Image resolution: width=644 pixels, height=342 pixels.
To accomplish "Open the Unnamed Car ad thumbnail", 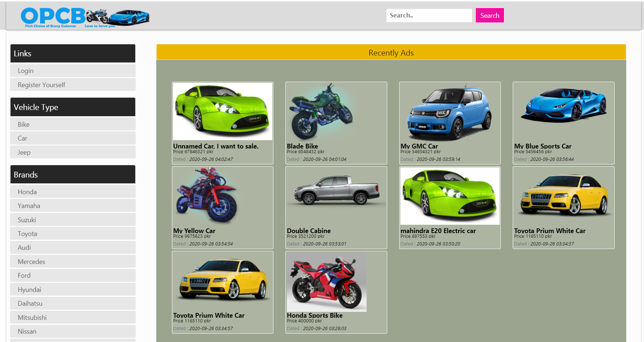I will (222, 111).
